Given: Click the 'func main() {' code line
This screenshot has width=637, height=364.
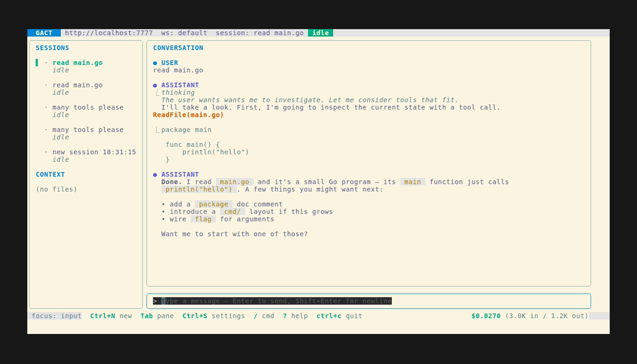Looking at the screenshot, I should (192, 145).
